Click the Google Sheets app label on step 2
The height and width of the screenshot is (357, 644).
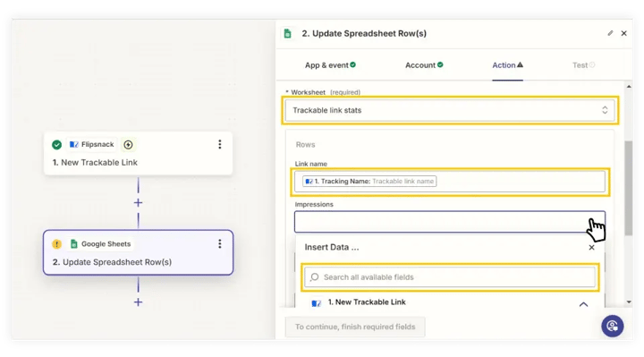click(100, 244)
